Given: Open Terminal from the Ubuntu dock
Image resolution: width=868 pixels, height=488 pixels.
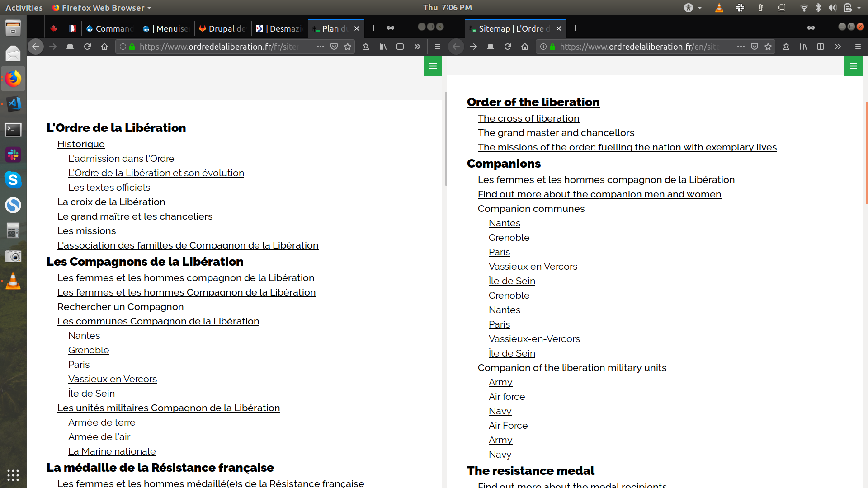Looking at the screenshot, I should [13, 130].
